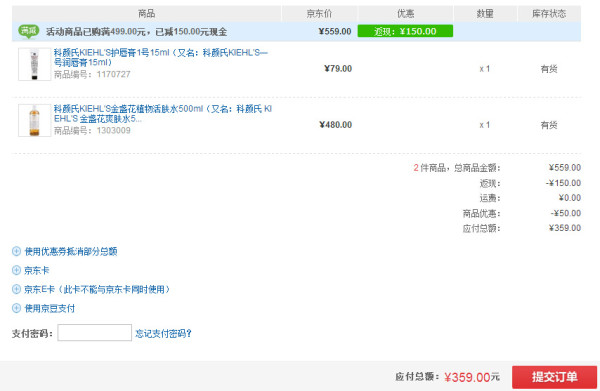
Task: Click the 库存状态 column header
Action: [x=549, y=14]
